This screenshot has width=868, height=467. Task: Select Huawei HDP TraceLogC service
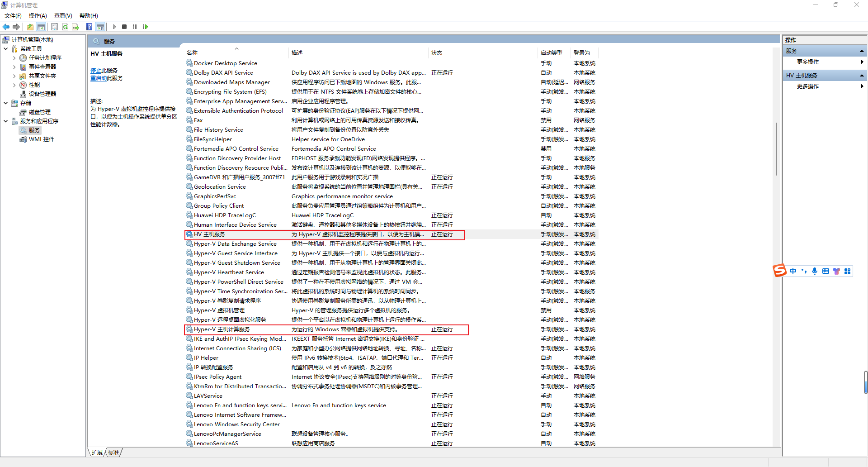pyautogui.click(x=392, y=215)
